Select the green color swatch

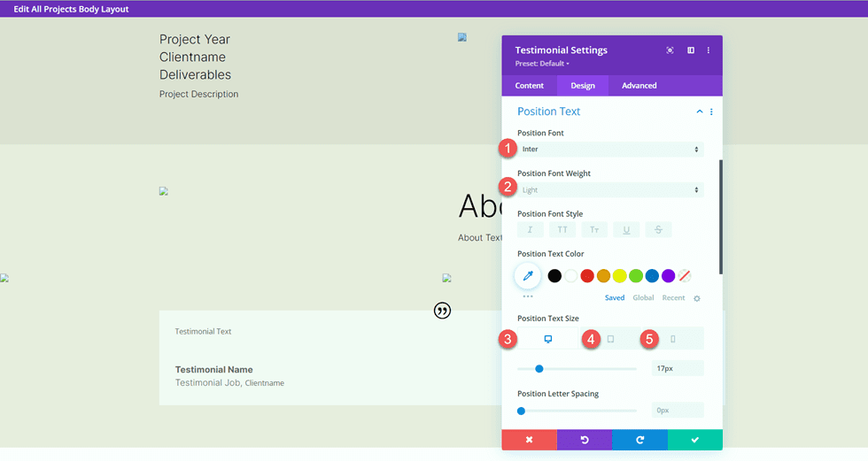point(636,276)
